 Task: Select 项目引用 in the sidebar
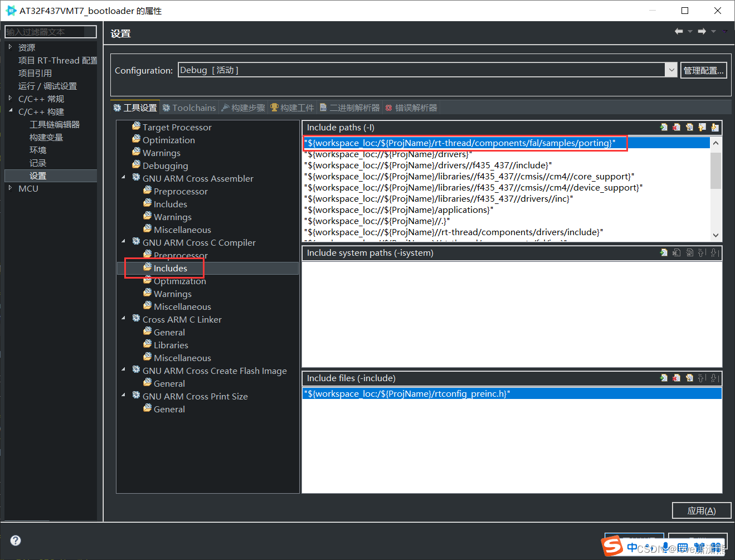[x=35, y=73]
